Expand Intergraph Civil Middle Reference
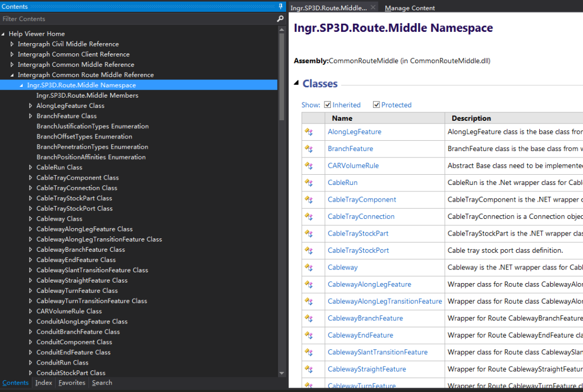Viewport: 583px width, 392px height. (x=12, y=44)
